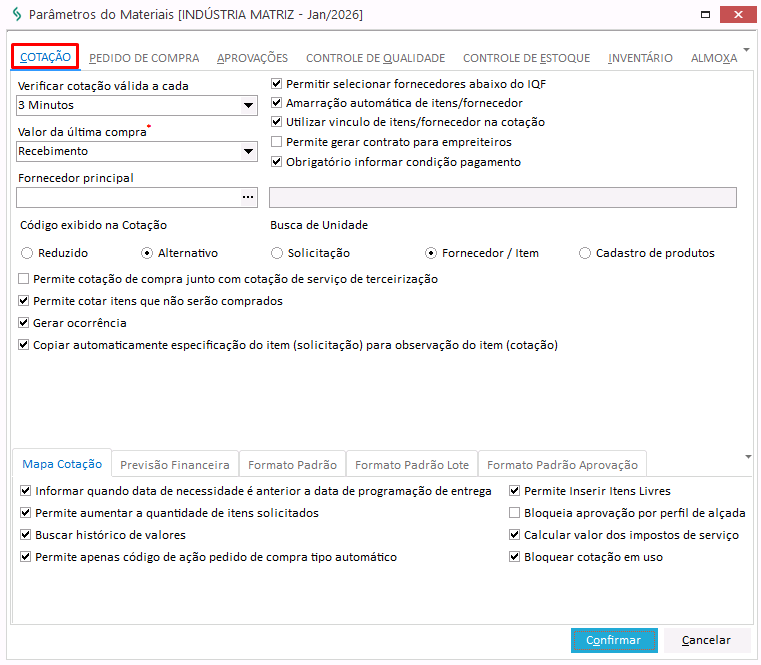Viewport: 761px width, 665px height.
Task: Choose 'Solicitação' for Busca de Unidade
Action: pyautogui.click(x=277, y=253)
